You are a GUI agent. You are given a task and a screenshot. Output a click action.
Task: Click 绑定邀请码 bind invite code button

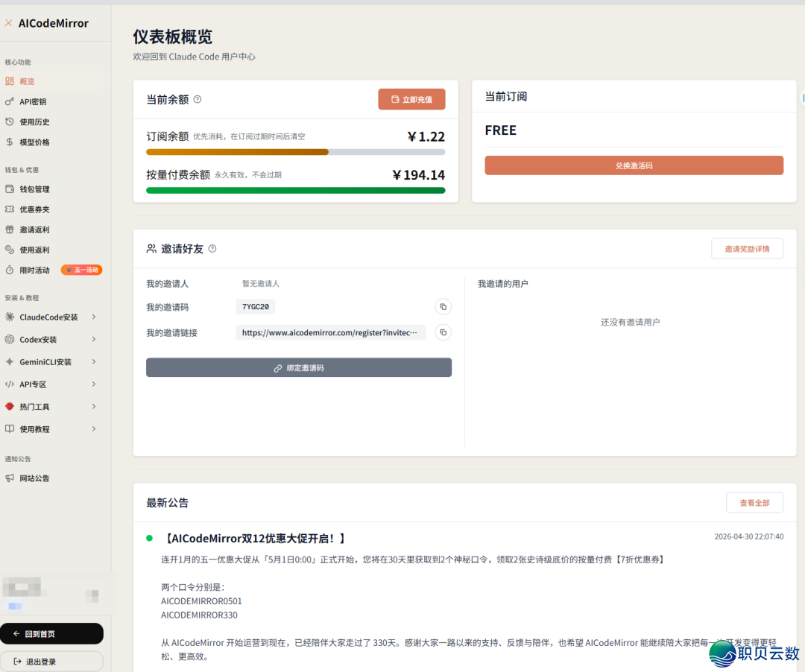pyautogui.click(x=299, y=367)
